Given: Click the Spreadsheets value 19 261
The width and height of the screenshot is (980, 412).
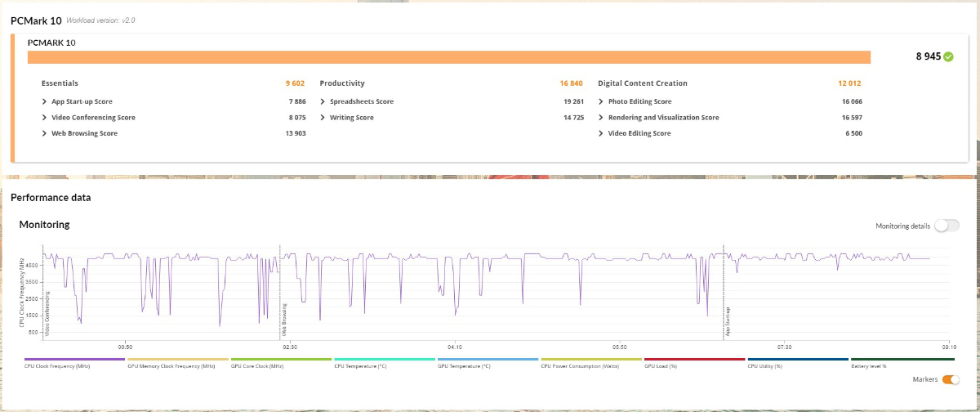Looking at the screenshot, I should 572,101.
